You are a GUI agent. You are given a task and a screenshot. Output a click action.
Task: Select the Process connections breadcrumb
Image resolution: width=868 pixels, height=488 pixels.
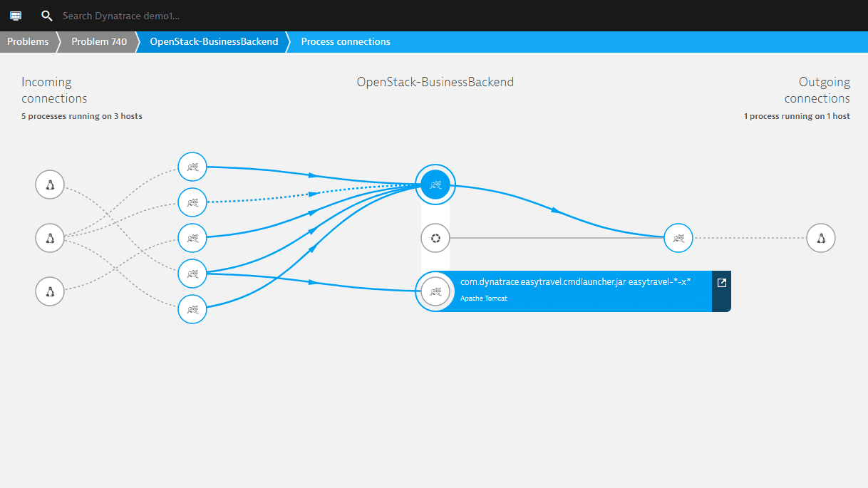[346, 41]
